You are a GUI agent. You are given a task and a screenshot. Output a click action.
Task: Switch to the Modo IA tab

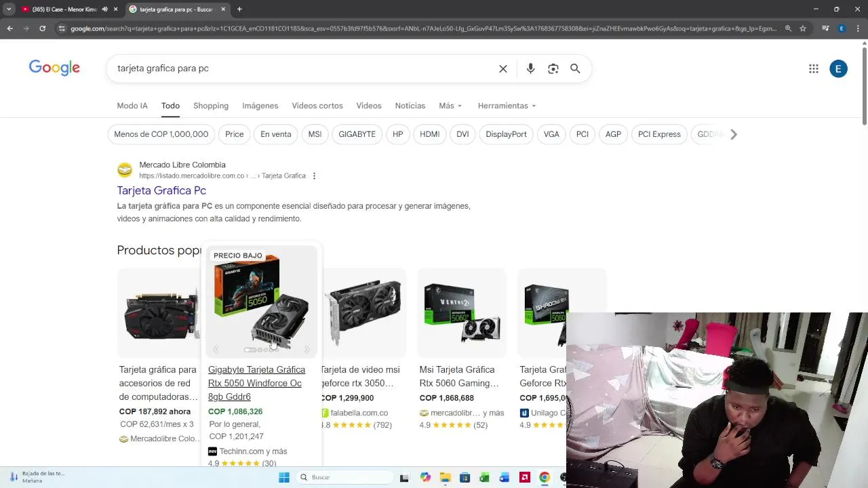[132, 106]
